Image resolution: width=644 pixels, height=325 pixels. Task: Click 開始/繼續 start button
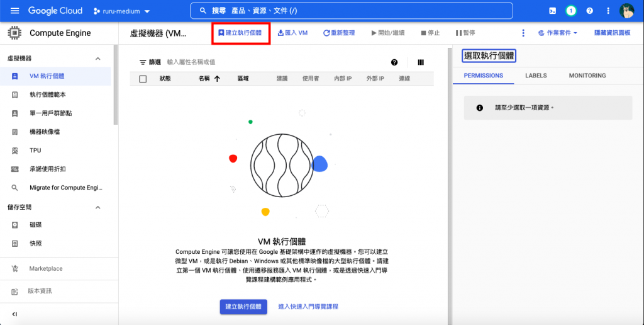[387, 33]
